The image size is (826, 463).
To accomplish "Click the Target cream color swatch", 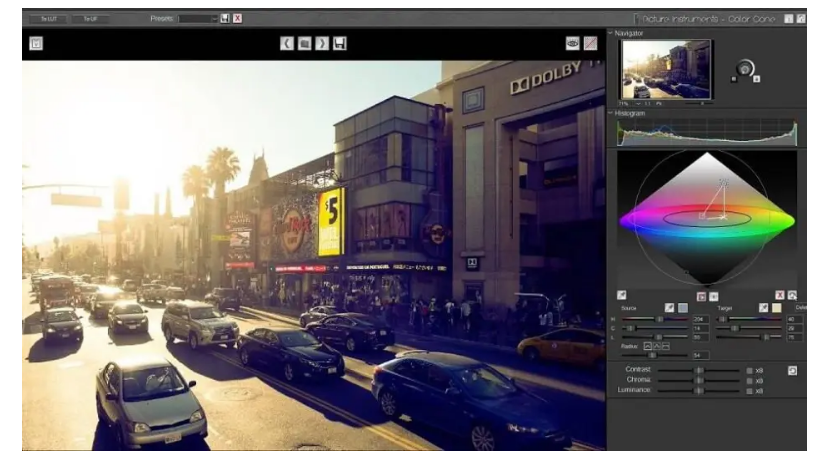I will [x=776, y=308].
